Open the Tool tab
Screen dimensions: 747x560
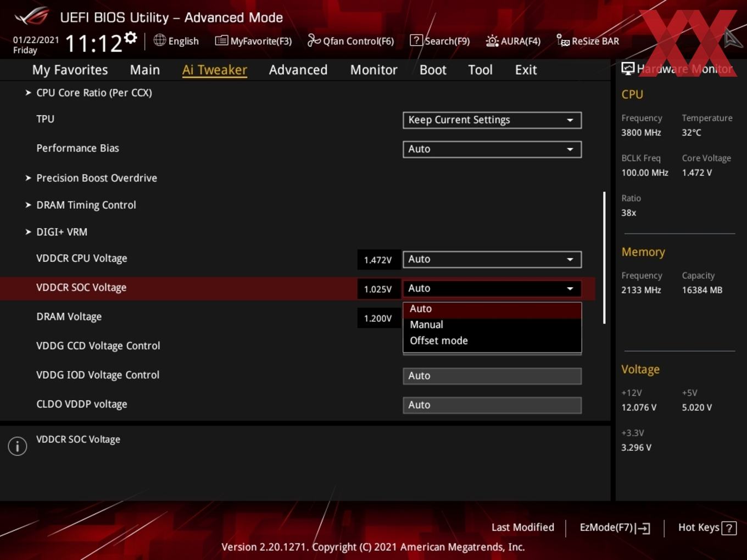point(481,70)
